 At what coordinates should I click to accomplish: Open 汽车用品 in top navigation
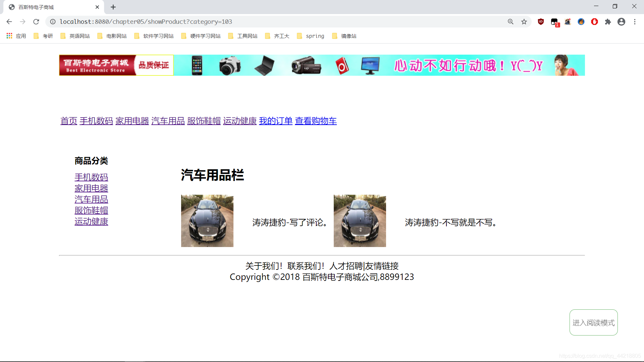168,121
